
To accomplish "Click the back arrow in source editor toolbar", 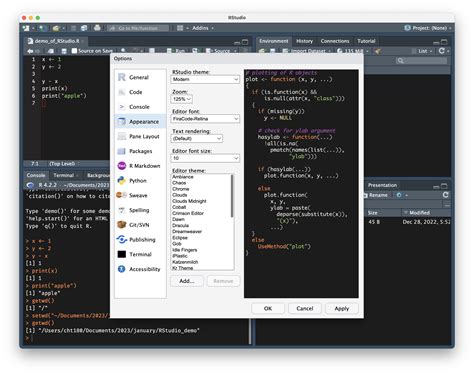I will [x=30, y=51].
